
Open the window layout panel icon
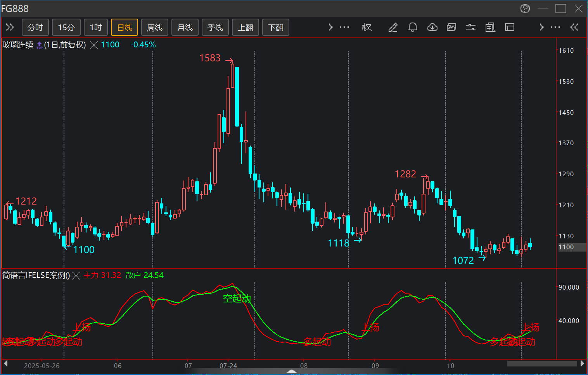[510, 27]
